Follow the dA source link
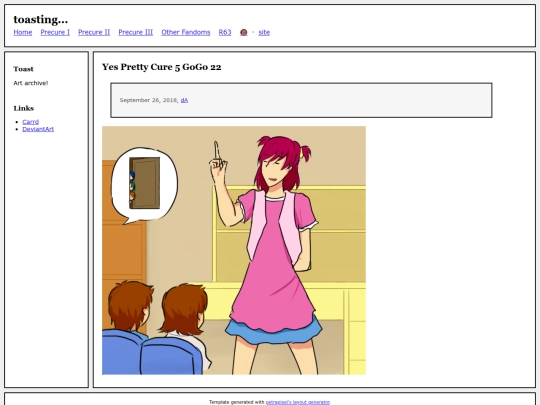Image resolution: width=540 pixels, height=405 pixels. [x=184, y=100]
